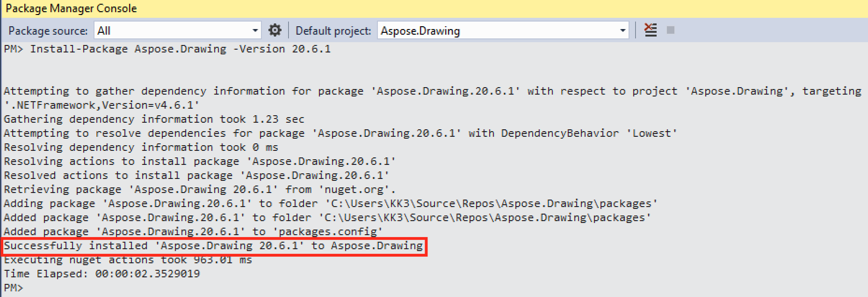
Task: Place the cursor at the last PM> prompt
Action: pyautogui.click(x=14, y=288)
